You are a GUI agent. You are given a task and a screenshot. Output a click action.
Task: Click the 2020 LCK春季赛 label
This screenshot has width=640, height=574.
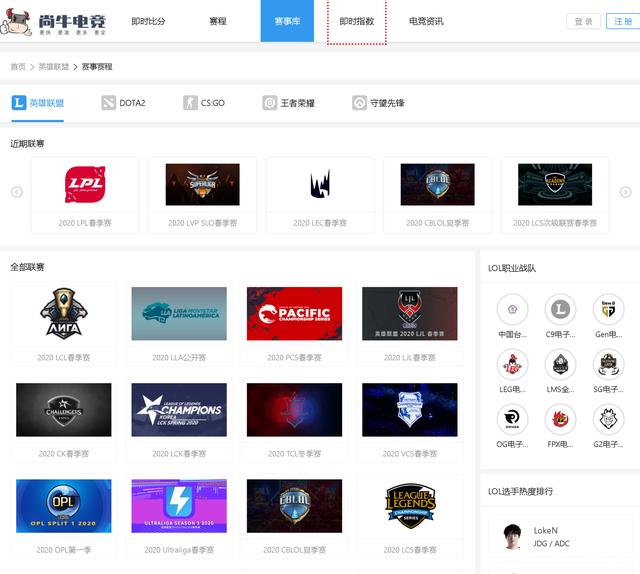[x=179, y=454]
